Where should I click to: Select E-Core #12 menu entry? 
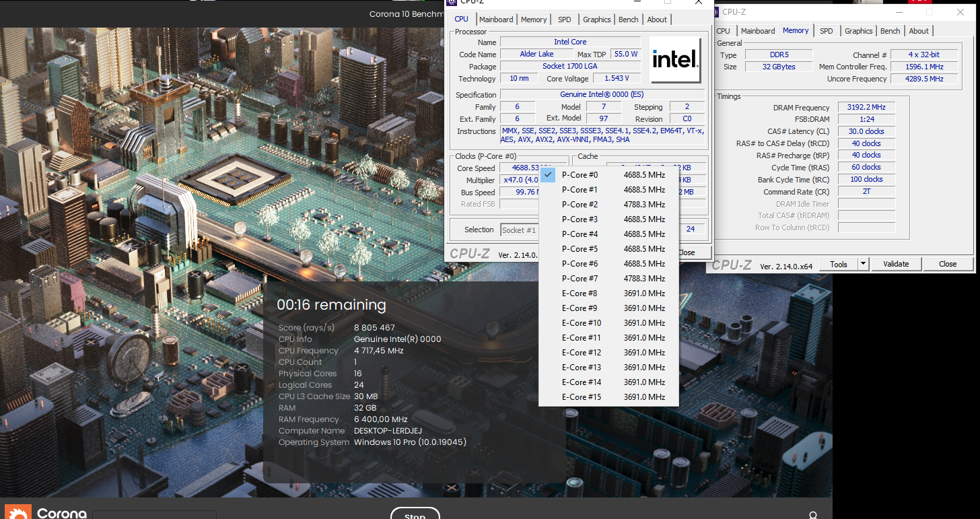pyautogui.click(x=608, y=353)
